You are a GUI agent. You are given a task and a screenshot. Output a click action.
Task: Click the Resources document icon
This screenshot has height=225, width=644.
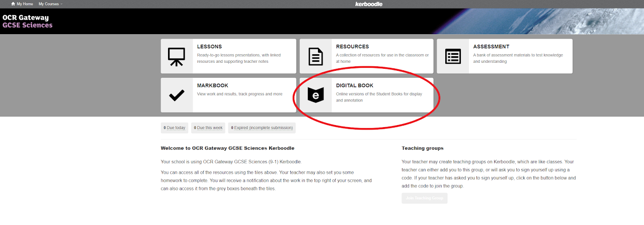click(315, 56)
